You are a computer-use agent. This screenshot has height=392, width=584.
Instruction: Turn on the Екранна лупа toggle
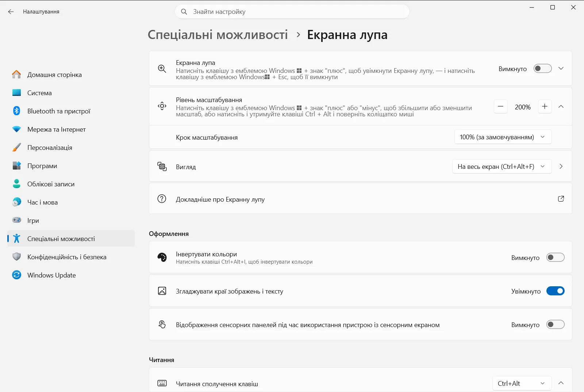(542, 69)
